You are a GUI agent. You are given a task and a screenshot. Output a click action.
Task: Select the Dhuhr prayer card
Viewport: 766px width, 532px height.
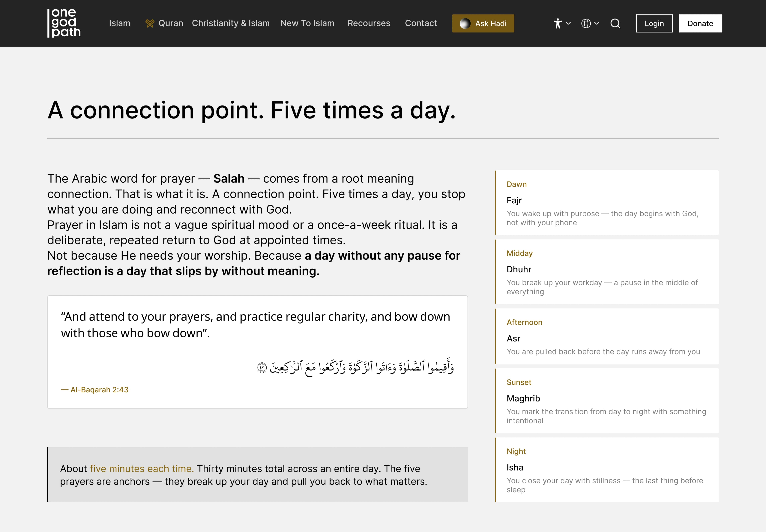pos(607,272)
